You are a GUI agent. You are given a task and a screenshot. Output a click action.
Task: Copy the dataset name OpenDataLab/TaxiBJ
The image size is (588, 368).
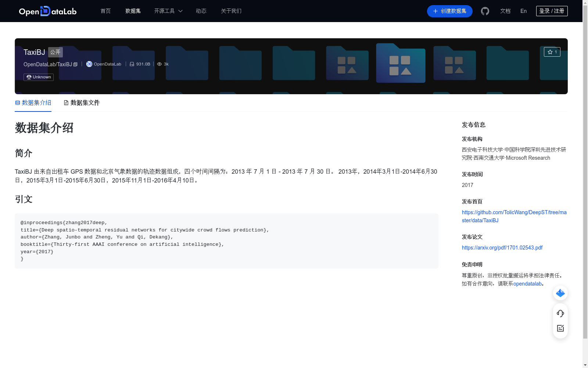(x=75, y=64)
